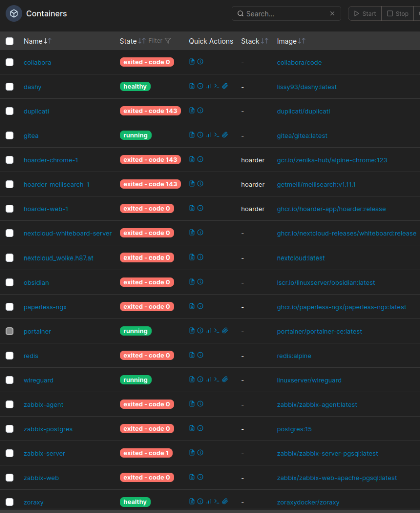
Task: Click attach paperclip icon for dashy
Action: coord(225,86)
